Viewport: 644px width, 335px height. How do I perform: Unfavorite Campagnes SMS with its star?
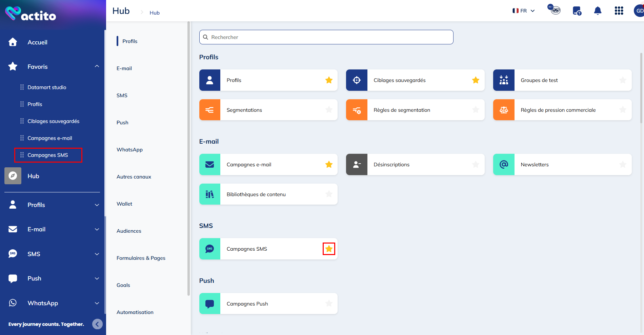[329, 249]
